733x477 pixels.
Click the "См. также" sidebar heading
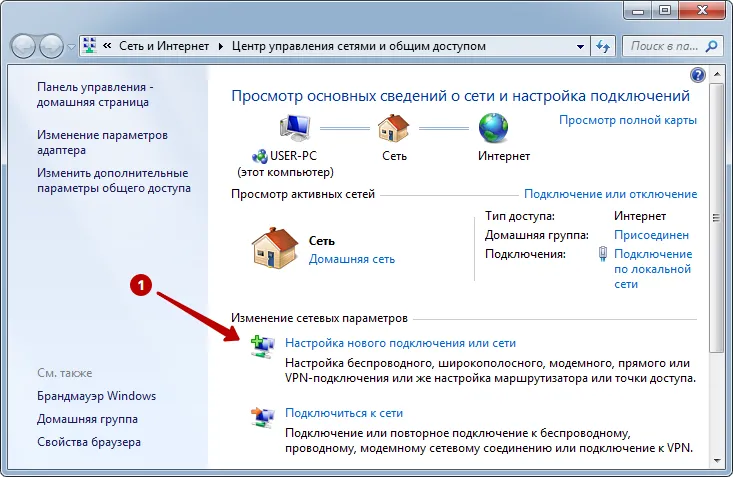pyautogui.click(x=65, y=373)
